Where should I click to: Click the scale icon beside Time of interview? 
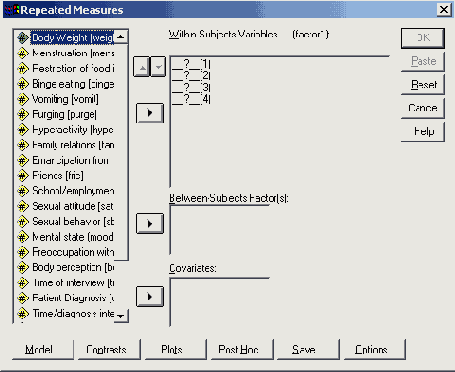23,283
